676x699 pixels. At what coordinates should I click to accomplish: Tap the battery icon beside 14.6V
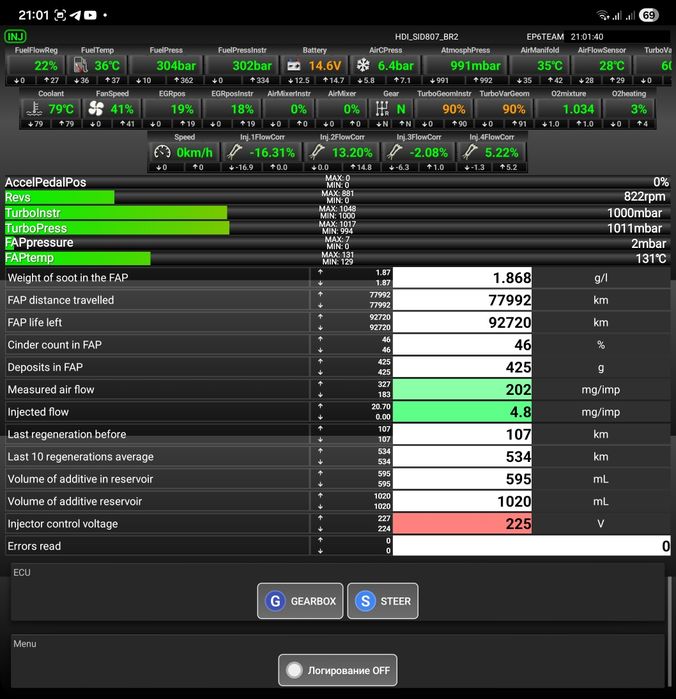click(293, 66)
